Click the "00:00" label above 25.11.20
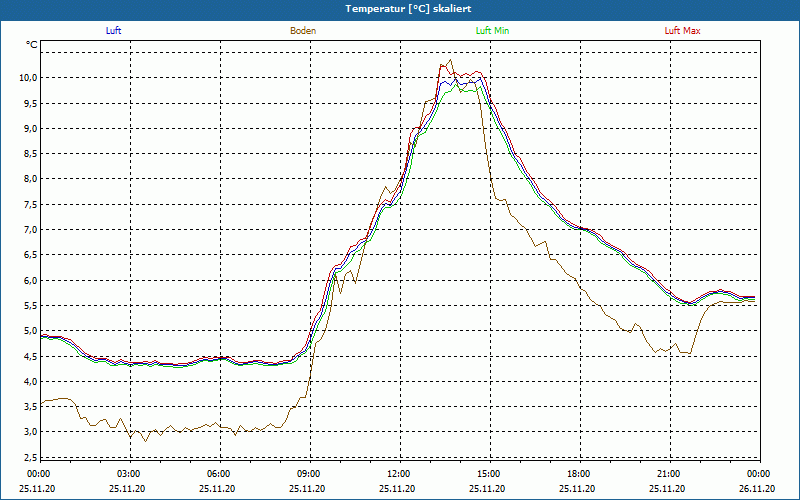 pyautogui.click(x=38, y=474)
